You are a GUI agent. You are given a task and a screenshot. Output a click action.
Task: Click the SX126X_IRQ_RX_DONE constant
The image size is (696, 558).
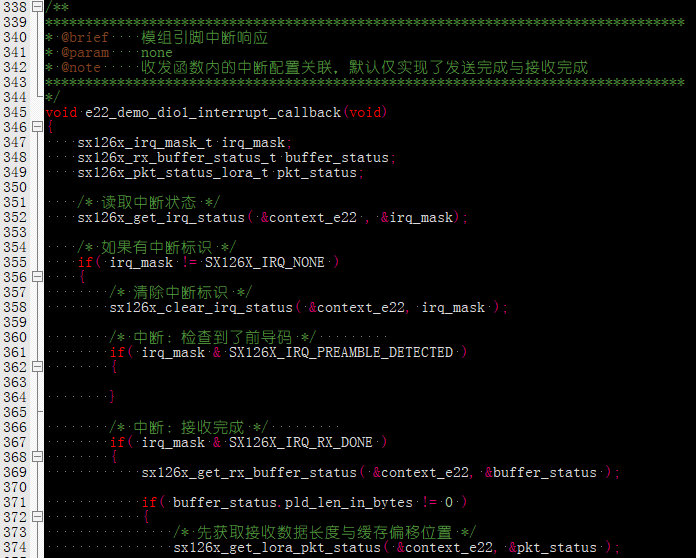point(300,443)
